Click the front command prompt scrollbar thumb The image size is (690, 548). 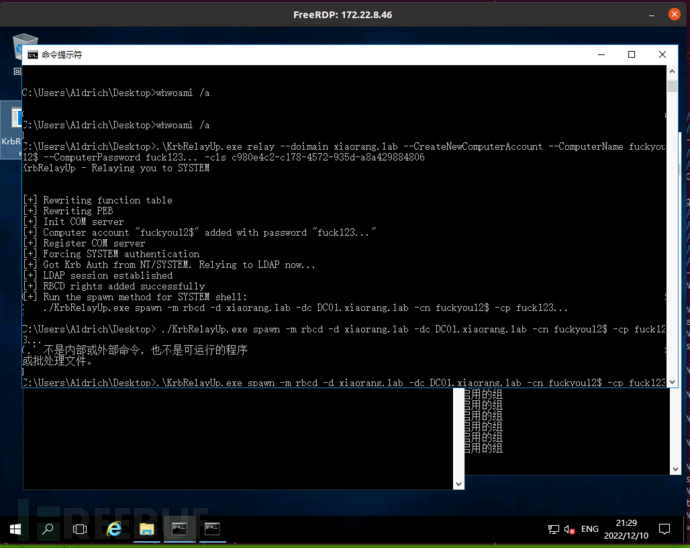pos(672,86)
